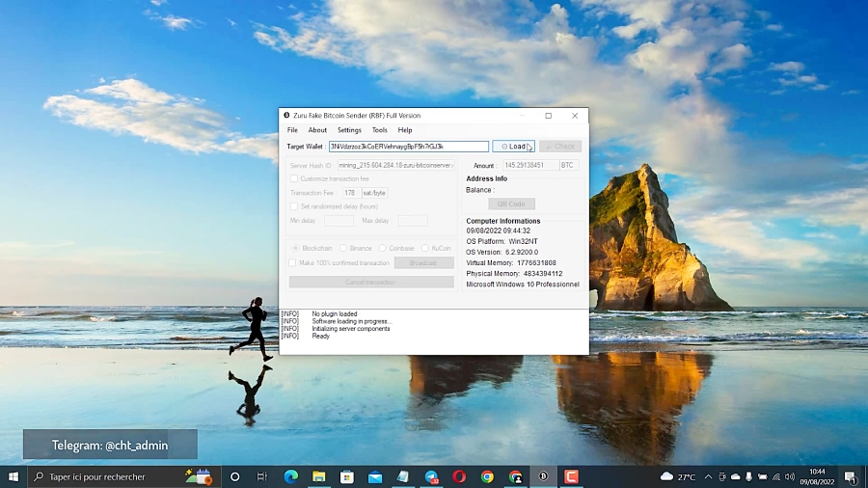
Task: Launch Opera browser from the taskbar
Action: click(459, 476)
